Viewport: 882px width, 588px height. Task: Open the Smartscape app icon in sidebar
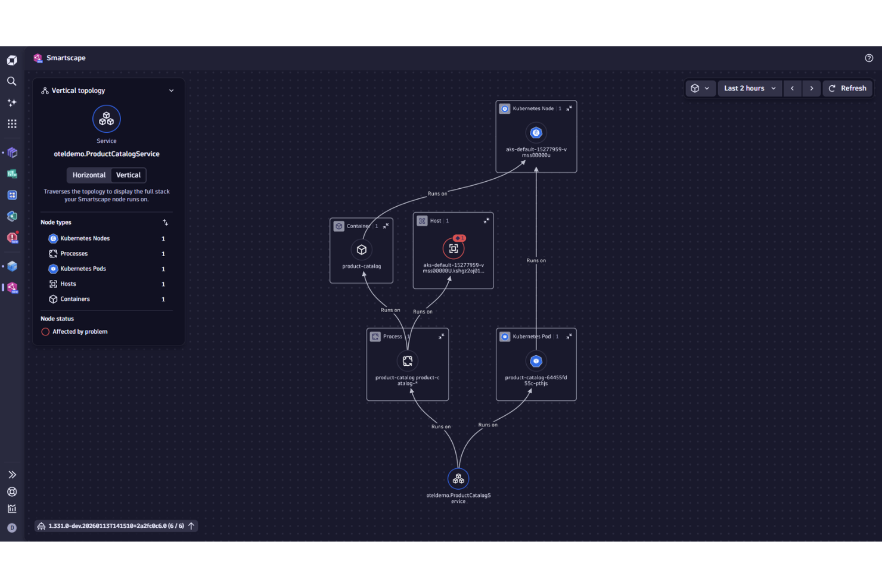click(12, 288)
